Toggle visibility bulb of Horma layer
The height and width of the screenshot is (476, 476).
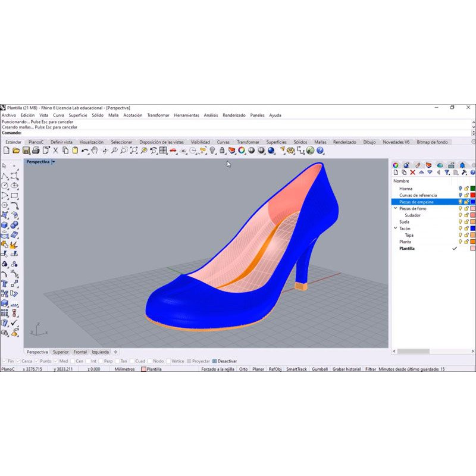(460, 189)
